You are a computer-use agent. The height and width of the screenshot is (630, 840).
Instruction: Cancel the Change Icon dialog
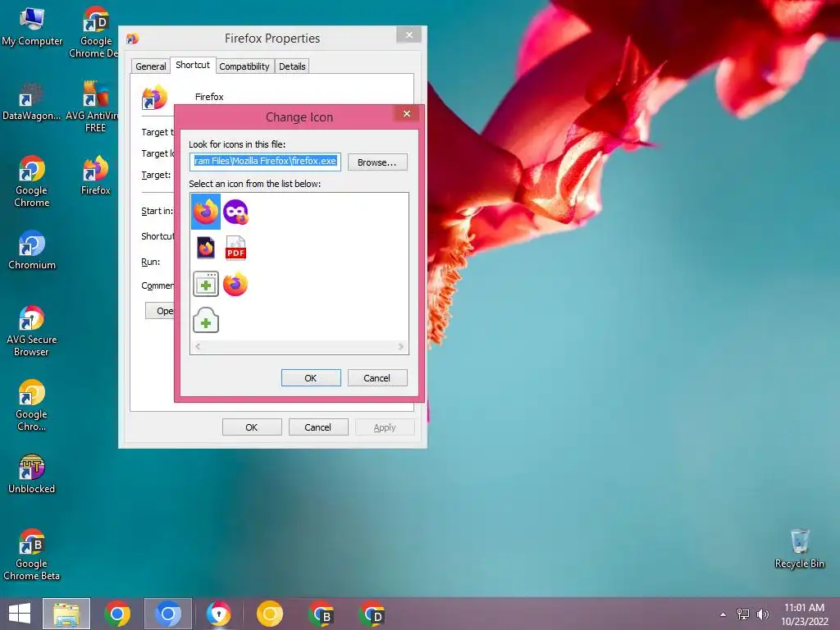pyautogui.click(x=377, y=378)
